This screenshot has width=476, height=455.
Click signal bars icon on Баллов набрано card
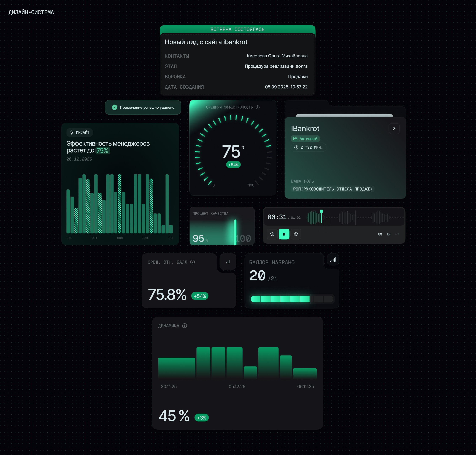point(333,259)
